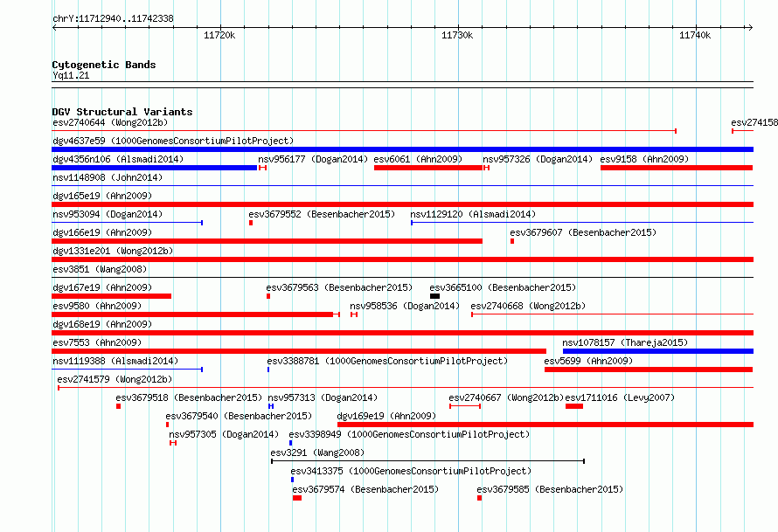This screenshot has height=532, width=778.
Task: Select the dgv4637e59 blue variant bar
Action: pyautogui.click(x=402, y=149)
